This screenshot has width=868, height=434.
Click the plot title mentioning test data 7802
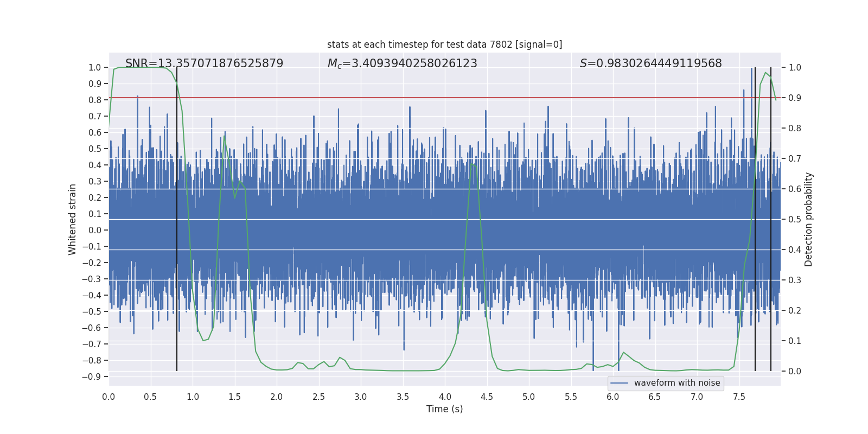[x=444, y=44]
